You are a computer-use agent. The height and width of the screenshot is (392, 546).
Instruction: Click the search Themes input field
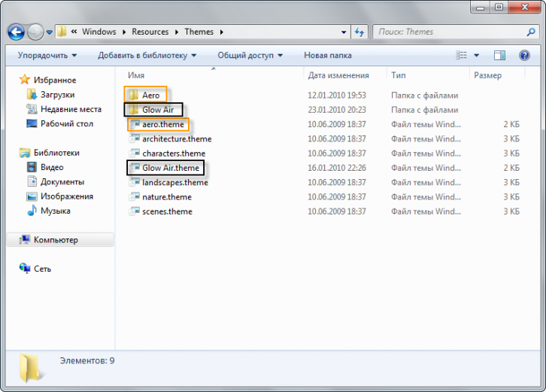coord(447,32)
